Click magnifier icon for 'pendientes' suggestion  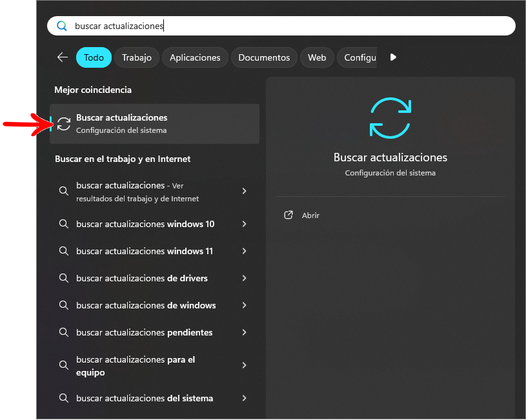point(64,332)
